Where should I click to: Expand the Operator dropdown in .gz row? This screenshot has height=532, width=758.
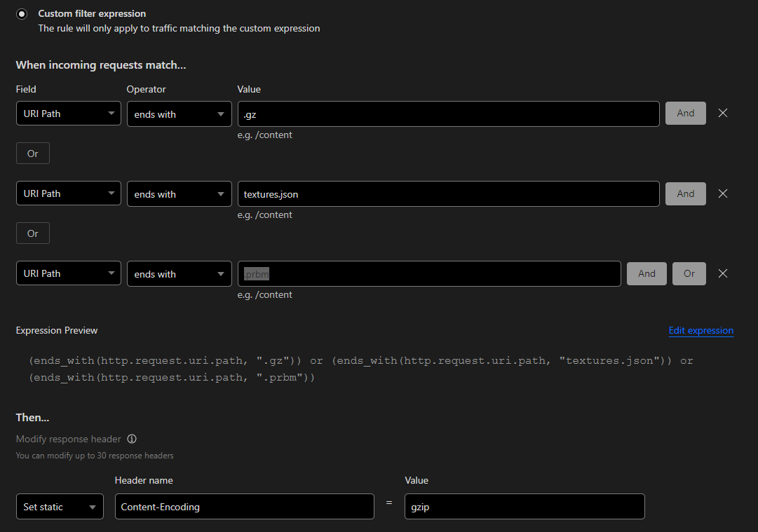coord(179,114)
